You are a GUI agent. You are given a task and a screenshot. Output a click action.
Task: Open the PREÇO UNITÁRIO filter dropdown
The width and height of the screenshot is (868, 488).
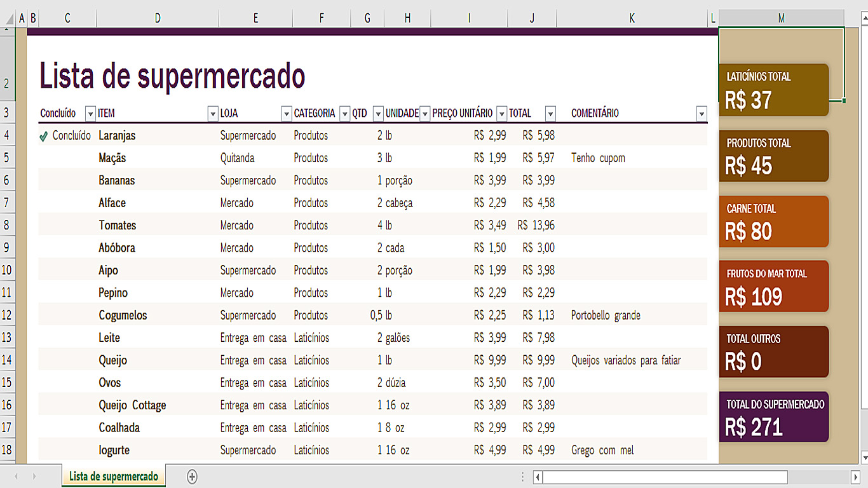(502, 114)
